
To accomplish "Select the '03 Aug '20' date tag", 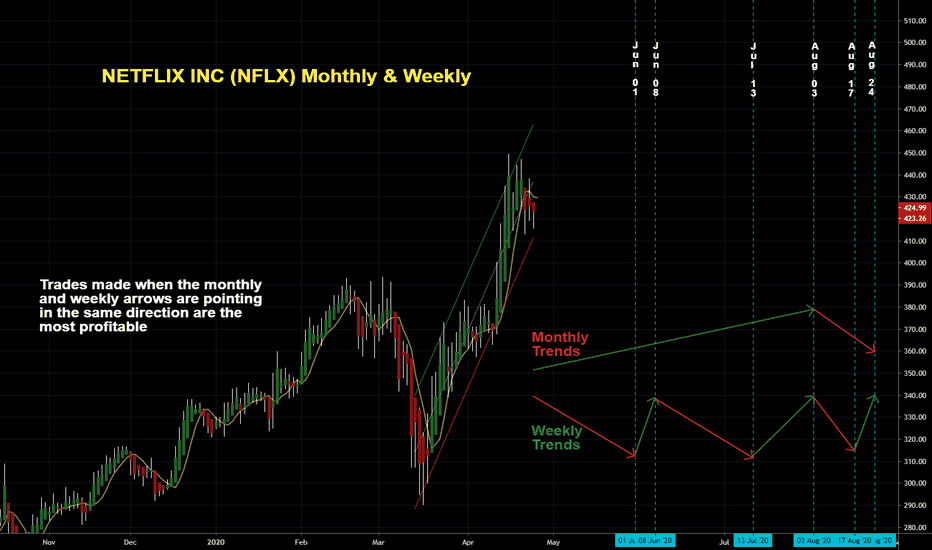I will (813, 540).
